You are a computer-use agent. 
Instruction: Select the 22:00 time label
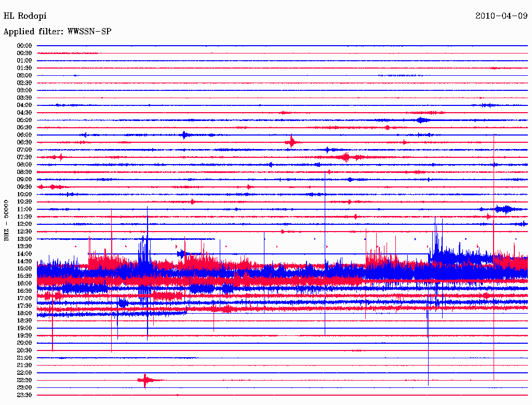24,373
